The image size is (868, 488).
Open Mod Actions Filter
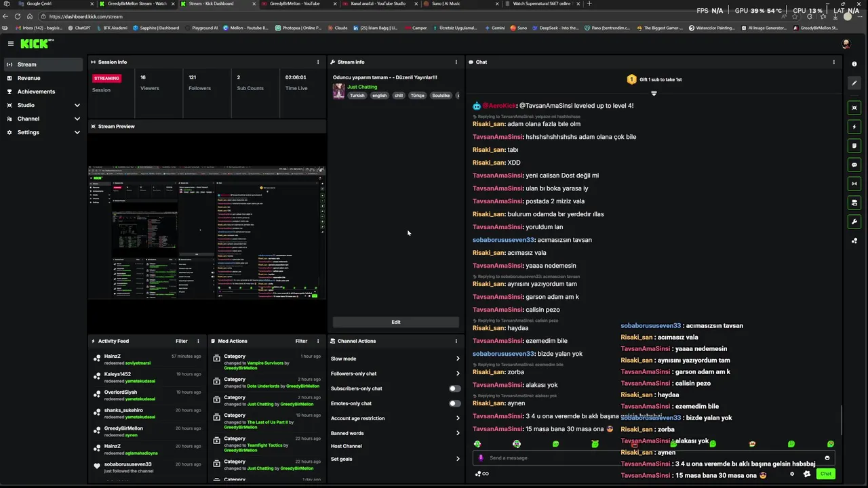(302, 341)
